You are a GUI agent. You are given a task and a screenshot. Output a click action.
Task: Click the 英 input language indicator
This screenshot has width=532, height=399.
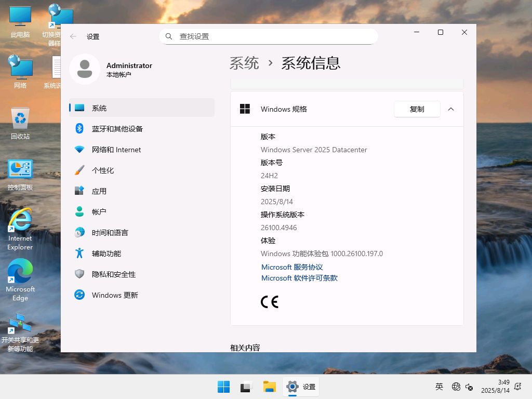pos(439,387)
